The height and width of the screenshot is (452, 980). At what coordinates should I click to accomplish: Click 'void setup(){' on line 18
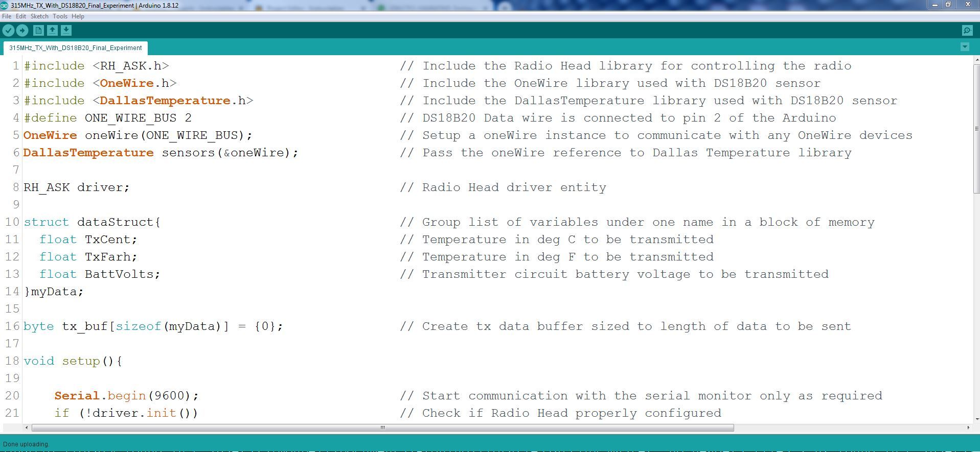tap(73, 361)
